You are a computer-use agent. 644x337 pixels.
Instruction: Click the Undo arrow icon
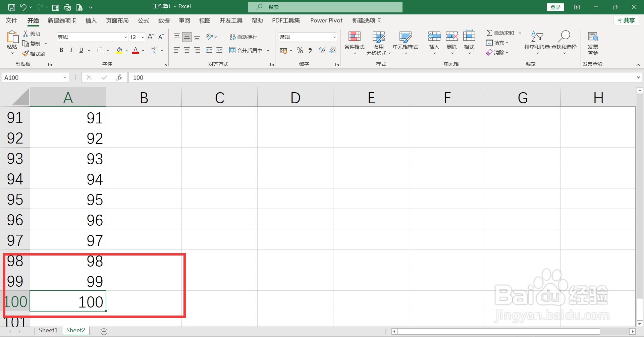point(23,7)
